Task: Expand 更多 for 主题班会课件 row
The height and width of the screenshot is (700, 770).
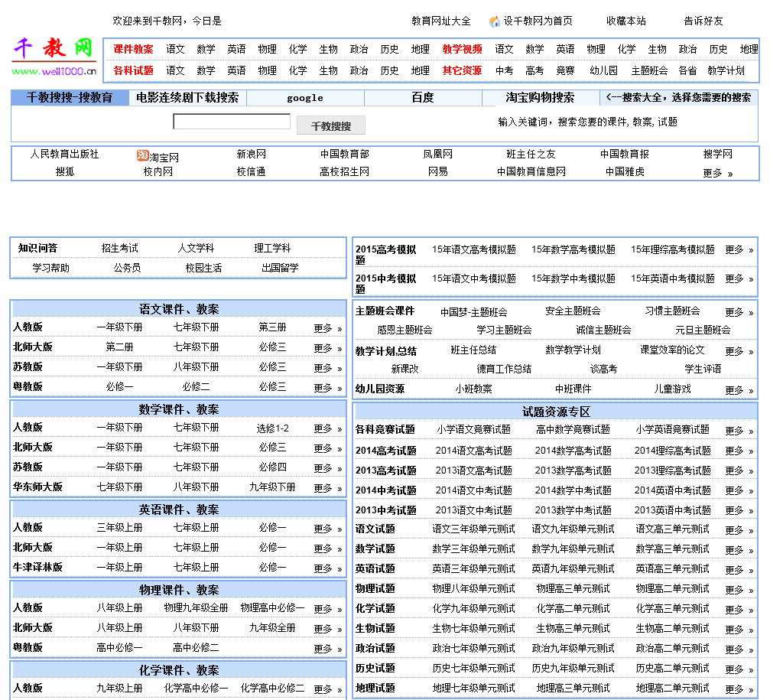Action: coord(739,312)
